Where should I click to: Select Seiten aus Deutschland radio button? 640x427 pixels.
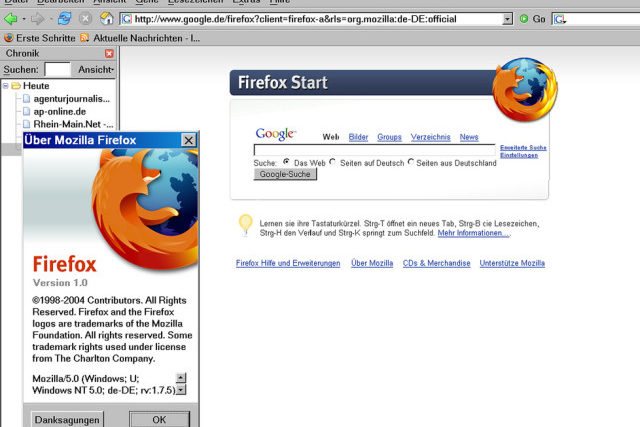click(x=411, y=162)
